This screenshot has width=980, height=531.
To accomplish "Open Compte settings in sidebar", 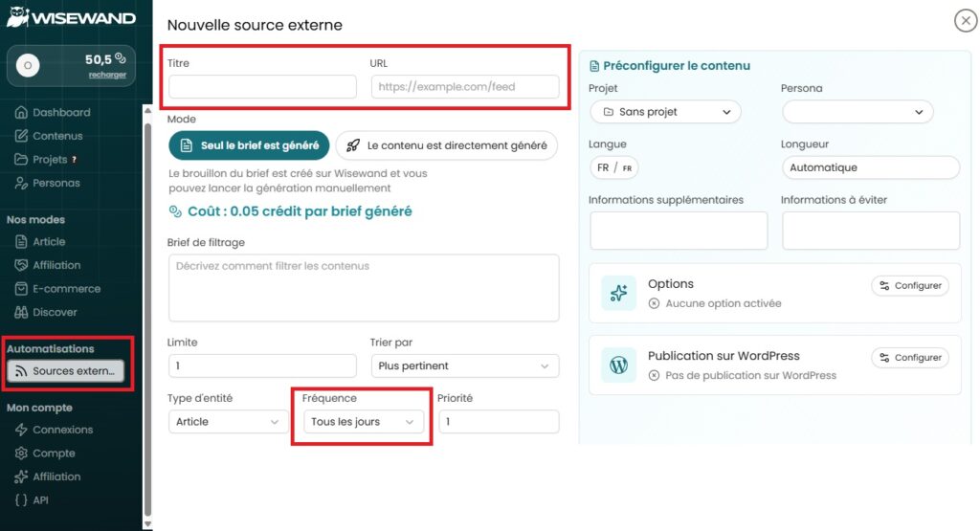I will (x=45, y=453).
